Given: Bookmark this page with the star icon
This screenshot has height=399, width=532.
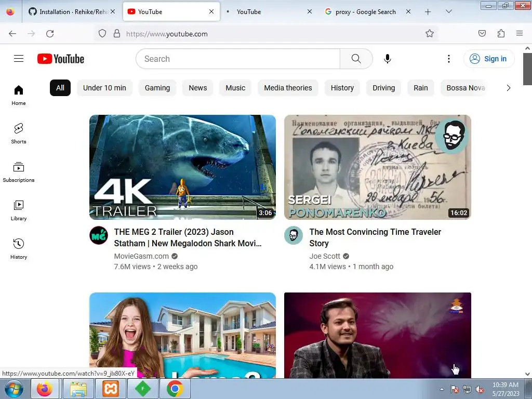Looking at the screenshot, I should (430, 33).
